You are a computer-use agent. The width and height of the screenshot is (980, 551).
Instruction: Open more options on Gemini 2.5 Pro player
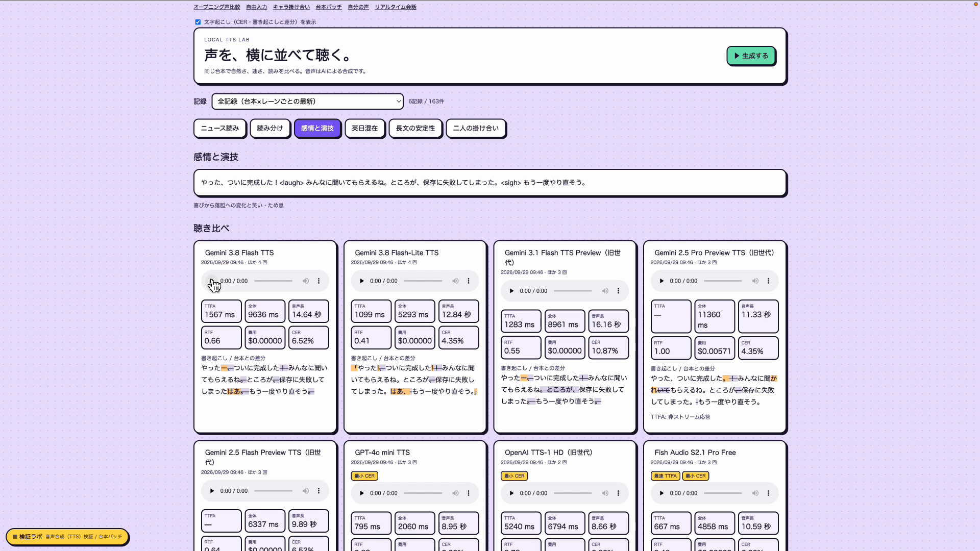coord(768,281)
